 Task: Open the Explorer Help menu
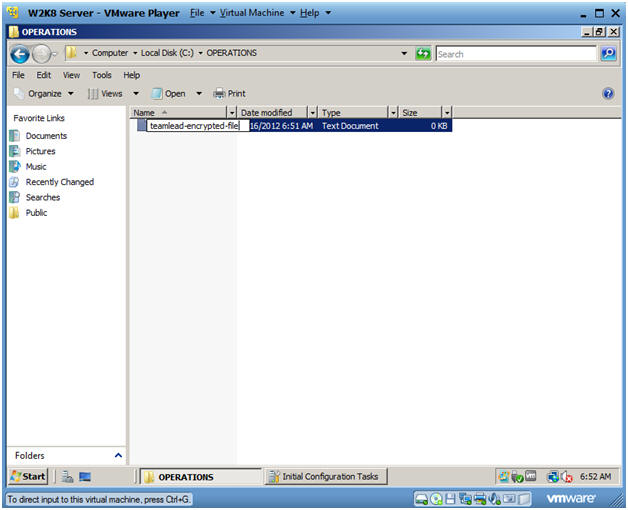click(x=131, y=75)
